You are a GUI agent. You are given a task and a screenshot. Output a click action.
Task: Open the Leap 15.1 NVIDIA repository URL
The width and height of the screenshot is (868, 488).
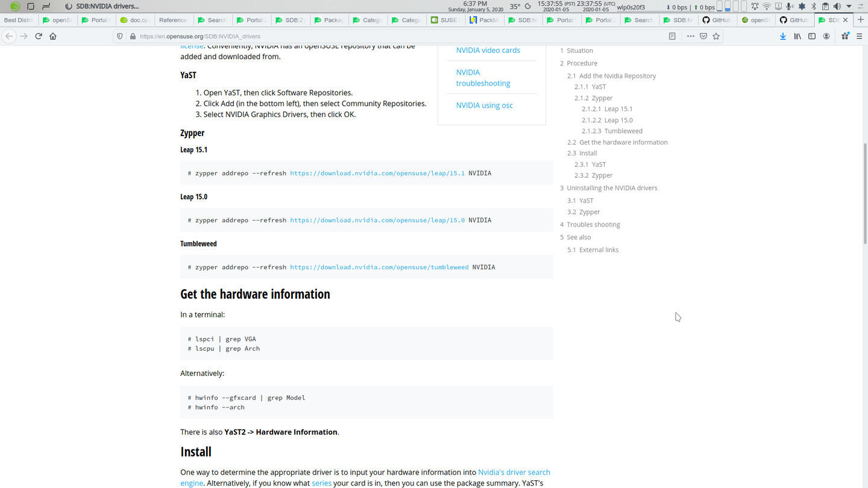[x=377, y=173]
